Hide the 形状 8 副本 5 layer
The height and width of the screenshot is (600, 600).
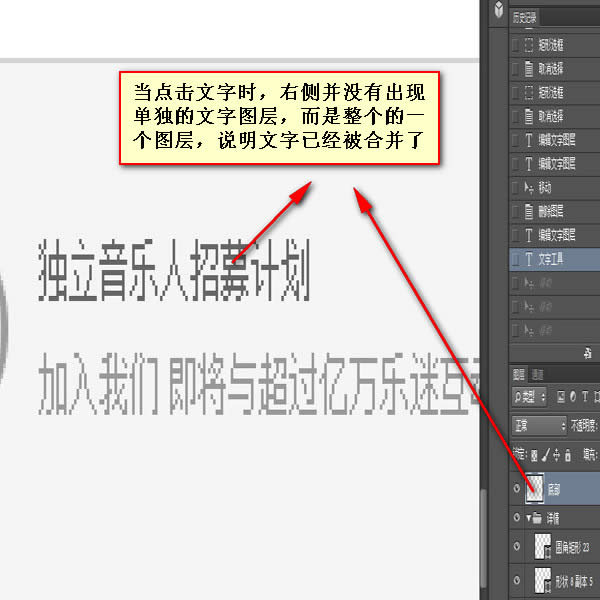coord(517,580)
